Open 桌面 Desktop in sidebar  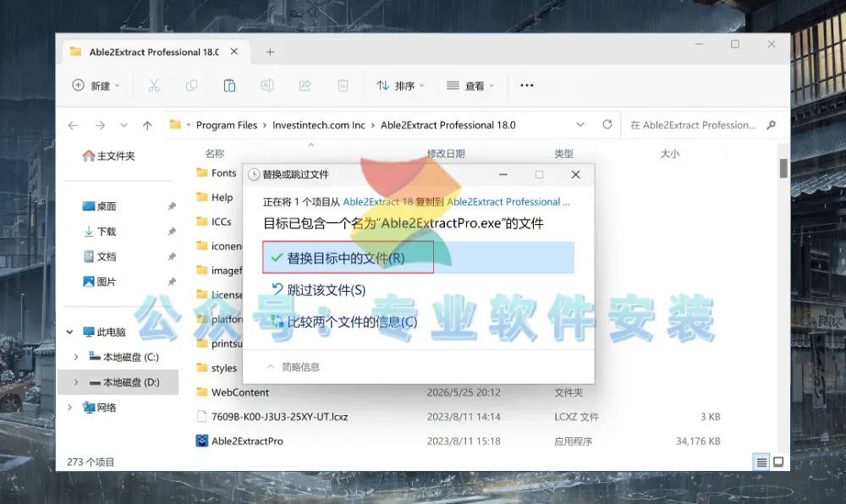[99, 205]
